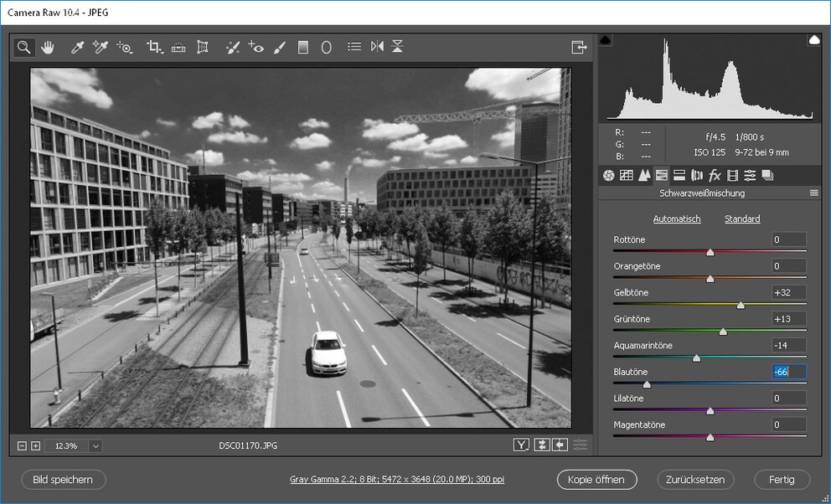Open the Snapshots stacked-squares tab
The image size is (831, 504).
click(767, 175)
